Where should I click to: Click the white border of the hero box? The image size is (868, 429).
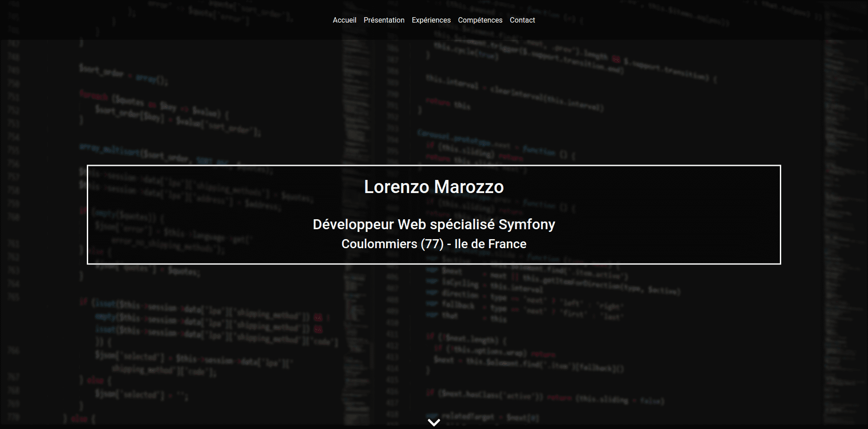88,215
